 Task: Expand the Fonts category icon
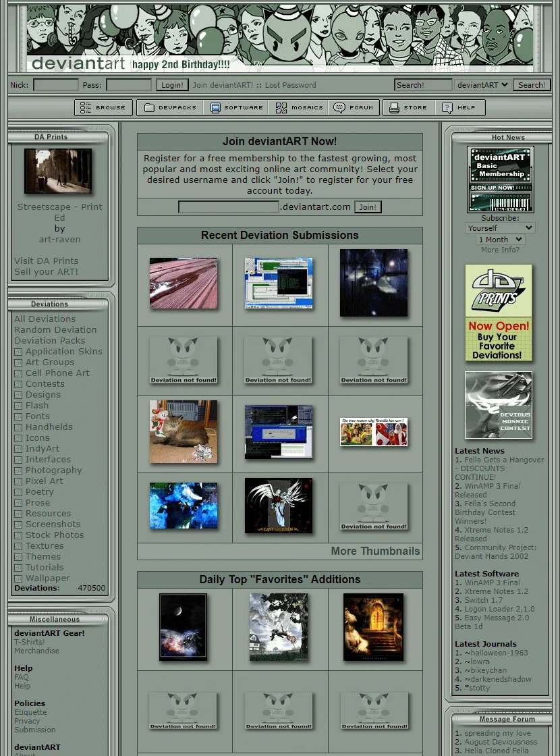coord(18,416)
